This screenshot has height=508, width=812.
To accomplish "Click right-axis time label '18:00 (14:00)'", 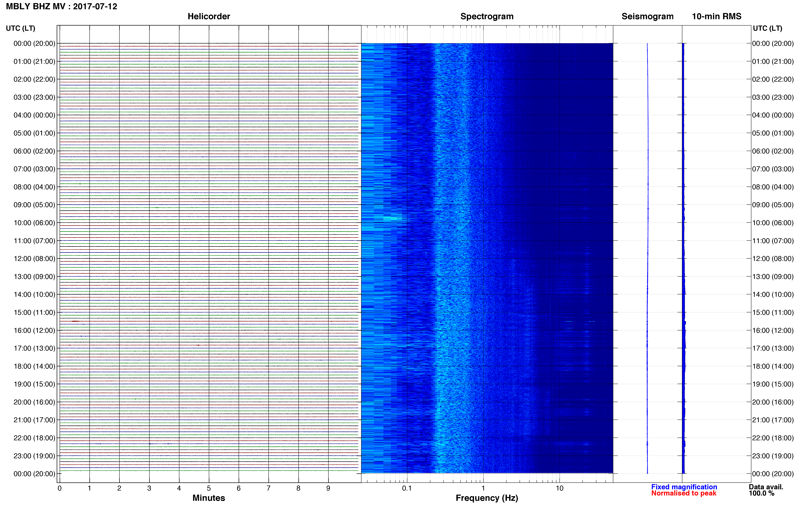I will pyautogui.click(x=773, y=366).
